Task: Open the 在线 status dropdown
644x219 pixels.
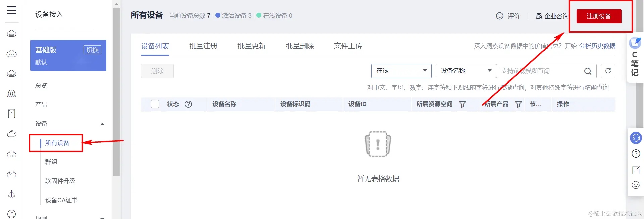Action: pyautogui.click(x=401, y=71)
